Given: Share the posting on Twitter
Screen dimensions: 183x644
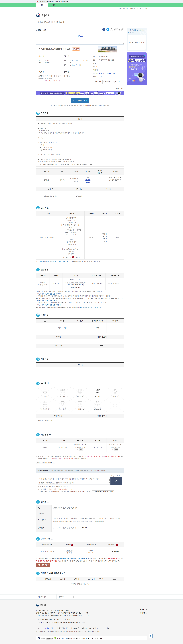Looking at the screenshot, I should pyautogui.click(x=108, y=29).
